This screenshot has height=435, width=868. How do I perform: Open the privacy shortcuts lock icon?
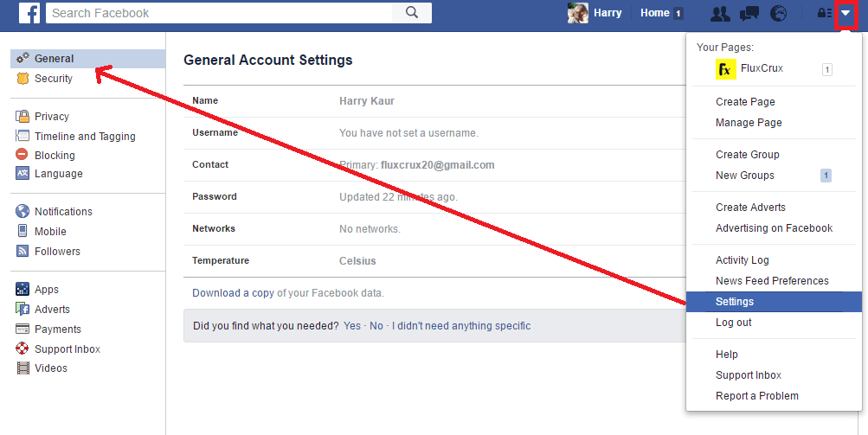823,13
